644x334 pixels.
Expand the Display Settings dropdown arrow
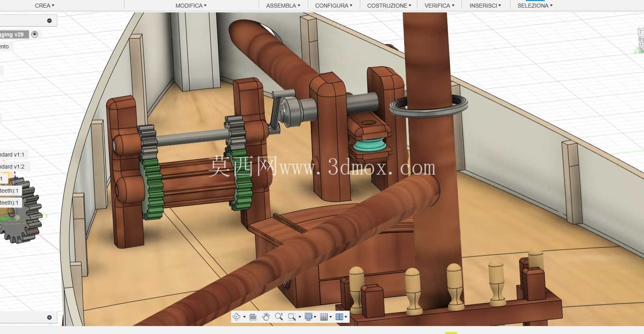pos(315,317)
